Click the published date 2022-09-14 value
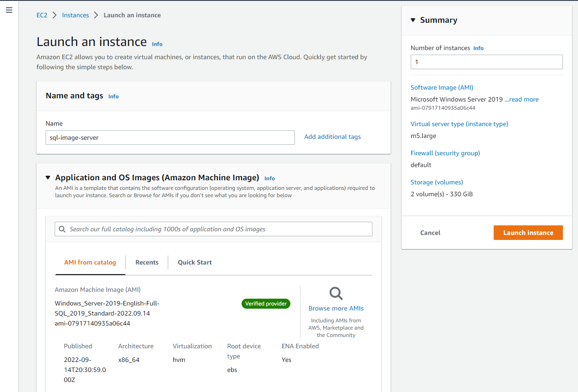This screenshot has height=392, width=578. click(x=85, y=370)
